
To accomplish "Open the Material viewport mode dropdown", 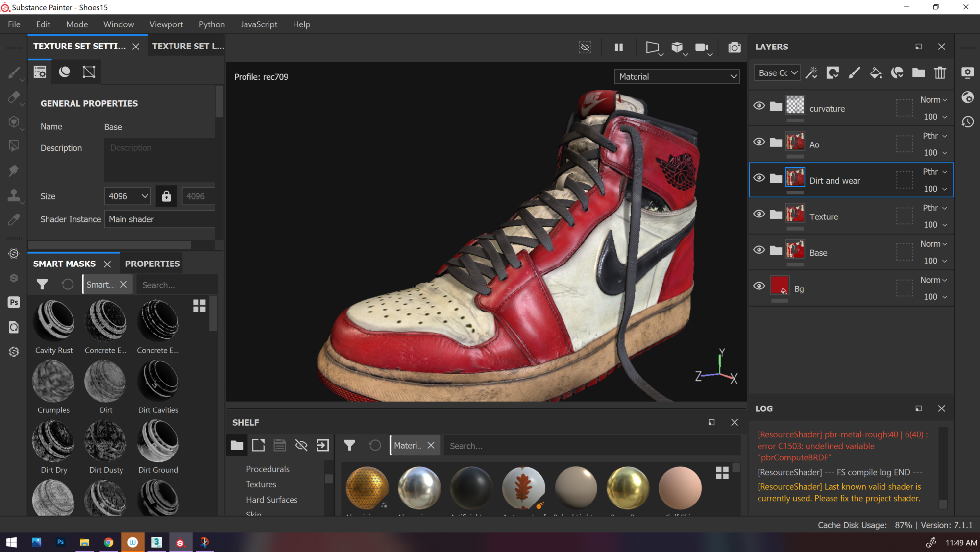I will [677, 76].
